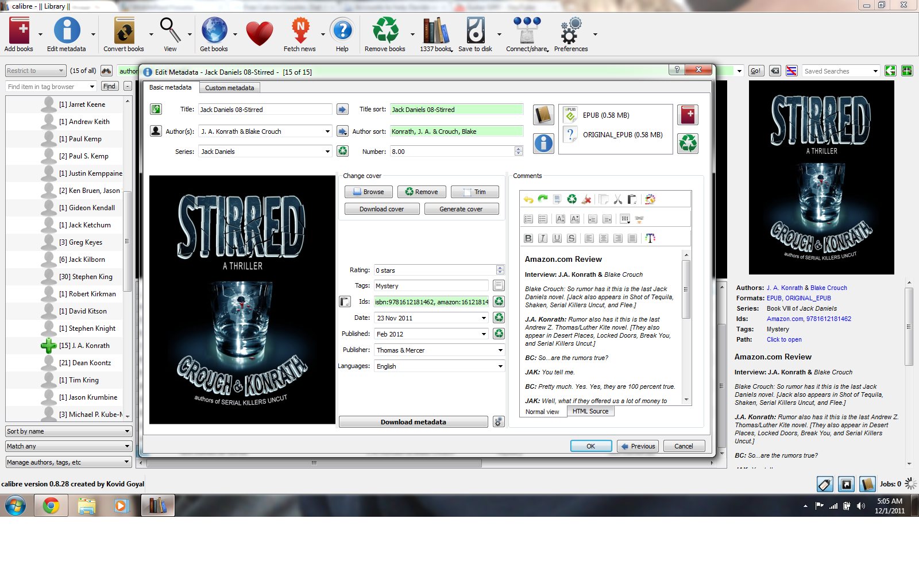Toggle the ordered list button in Comments
919x588 pixels.
coord(528,219)
